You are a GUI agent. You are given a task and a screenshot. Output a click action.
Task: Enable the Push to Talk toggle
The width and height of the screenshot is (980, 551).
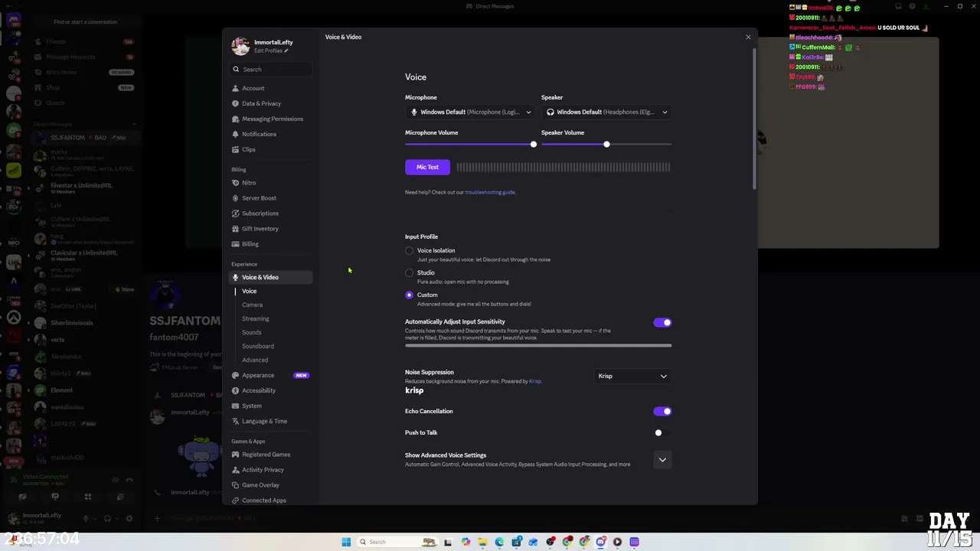point(662,432)
